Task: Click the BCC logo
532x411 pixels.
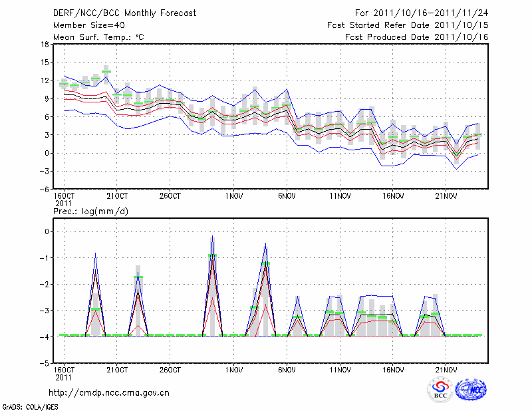Action: coord(440,390)
